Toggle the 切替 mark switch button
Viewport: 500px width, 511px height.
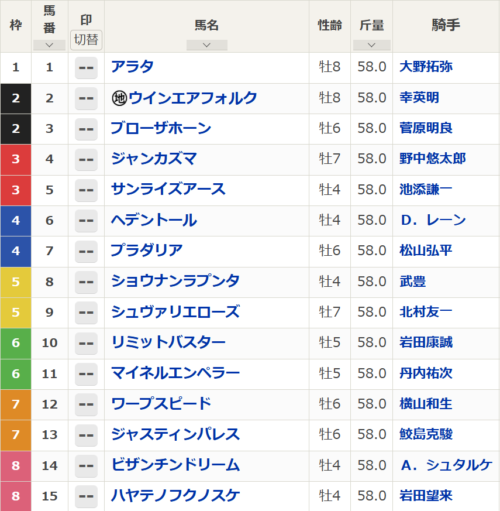click(86, 40)
